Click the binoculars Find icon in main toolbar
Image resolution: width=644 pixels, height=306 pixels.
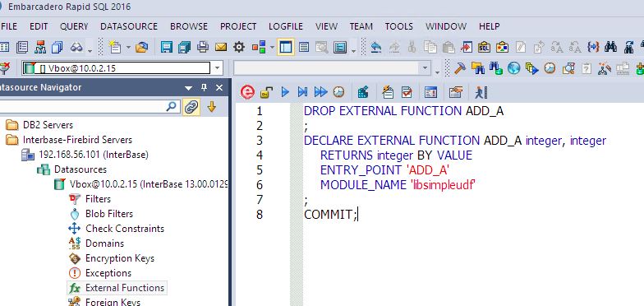click(x=611, y=47)
